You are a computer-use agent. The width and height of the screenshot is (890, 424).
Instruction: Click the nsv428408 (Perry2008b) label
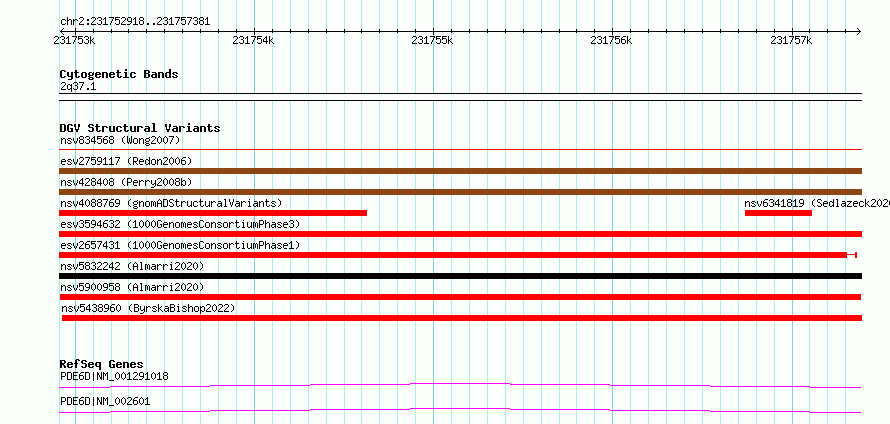(126, 182)
